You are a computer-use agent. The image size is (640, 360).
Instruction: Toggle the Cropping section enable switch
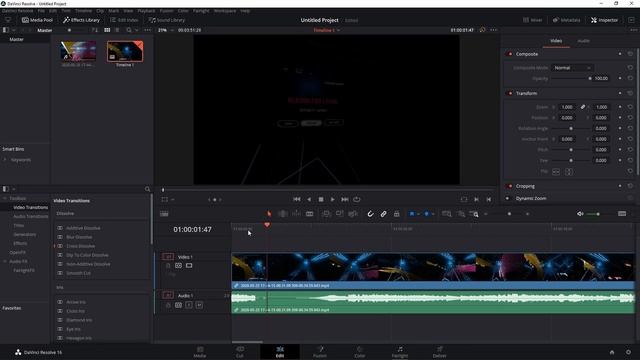click(x=509, y=186)
